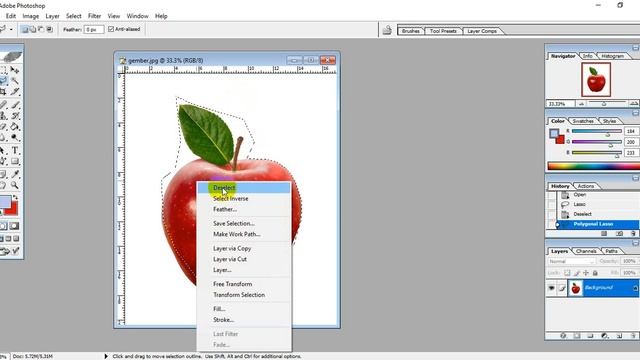Click Navigator zoom out icon
The height and width of the screenshot is (360, 640).
point(581,104)
